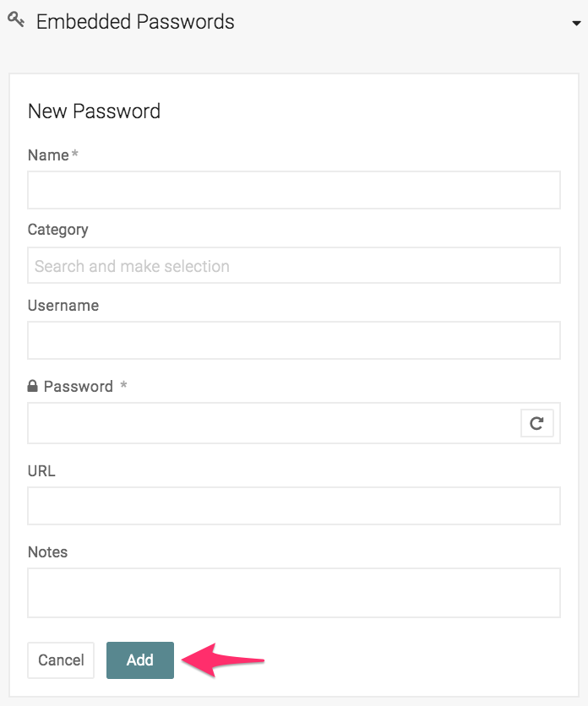
Task: Click the lock icon next to Password
Action: point(33,387)
